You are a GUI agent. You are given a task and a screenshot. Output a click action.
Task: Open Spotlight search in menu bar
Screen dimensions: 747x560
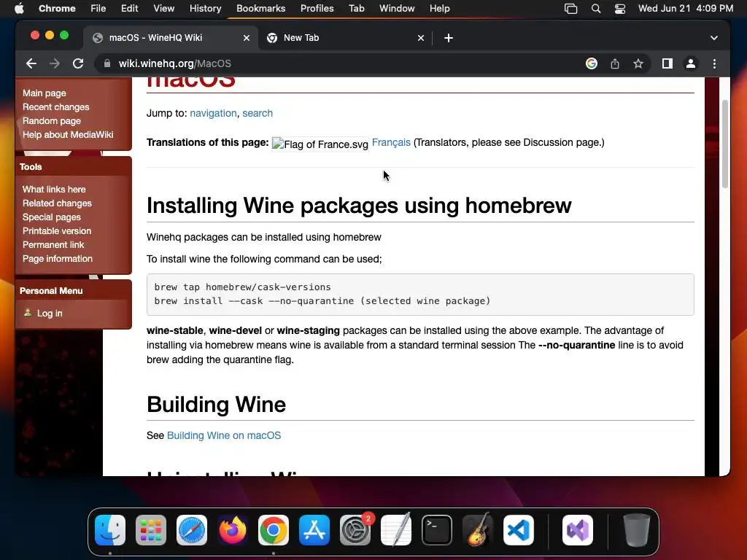(595, 9)
